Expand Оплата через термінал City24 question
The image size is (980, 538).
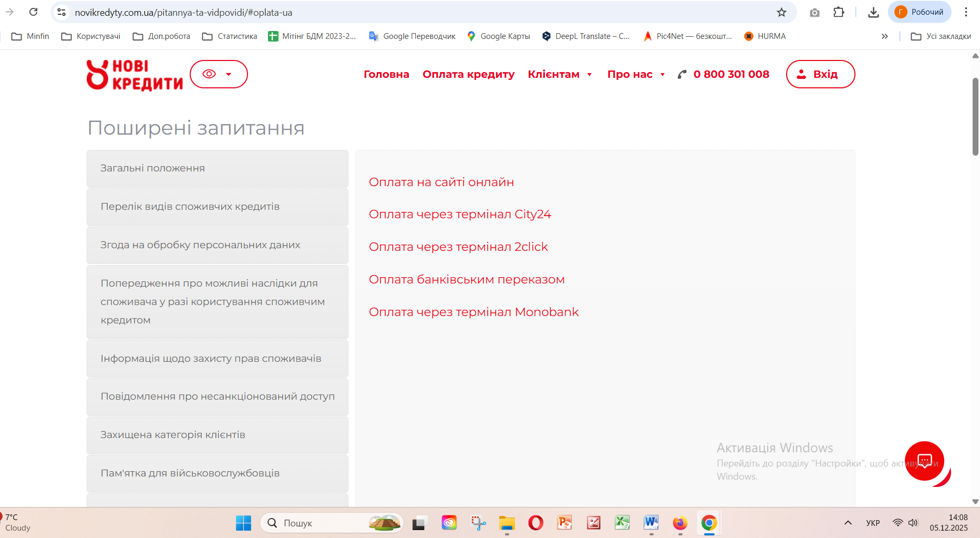[460, 215]
